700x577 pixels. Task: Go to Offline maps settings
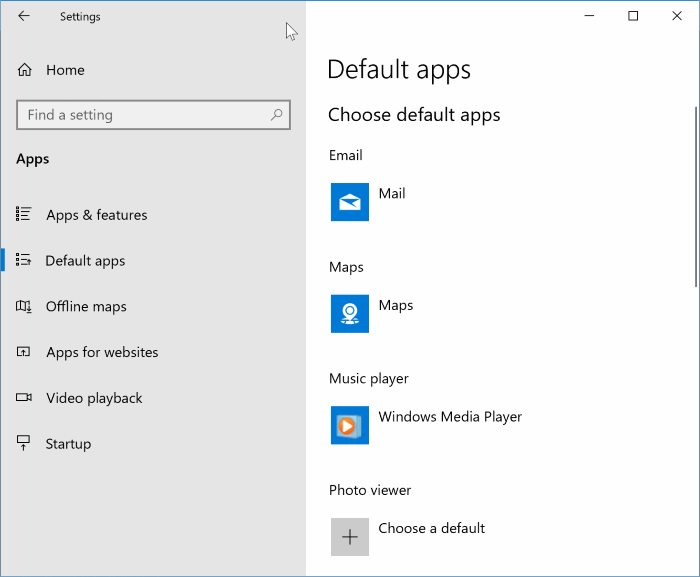tap(86, 307)
